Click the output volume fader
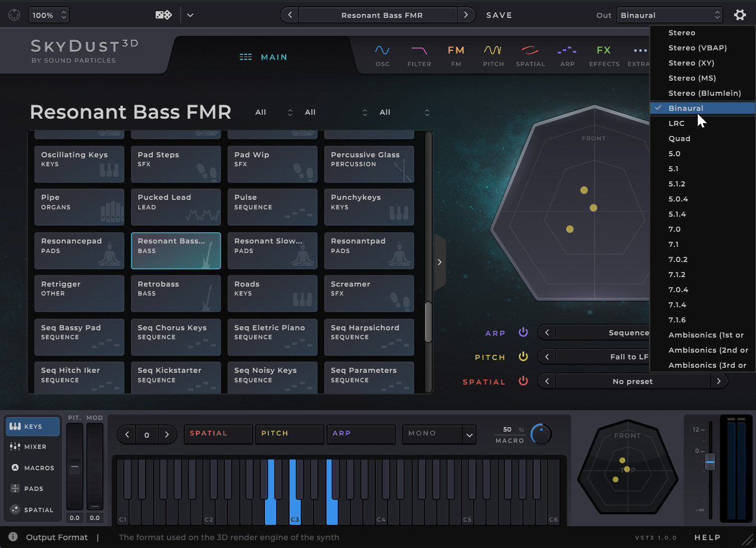This screenshot has height=548, width=756. 710,461
